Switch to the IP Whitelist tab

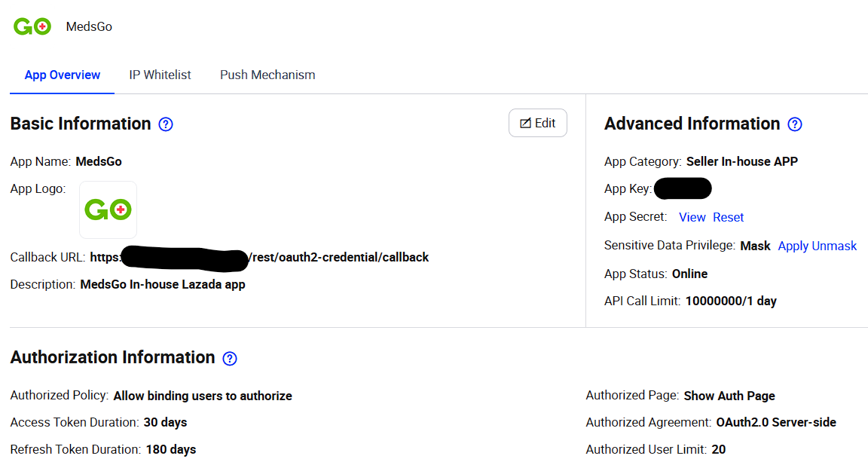(160, 75)
